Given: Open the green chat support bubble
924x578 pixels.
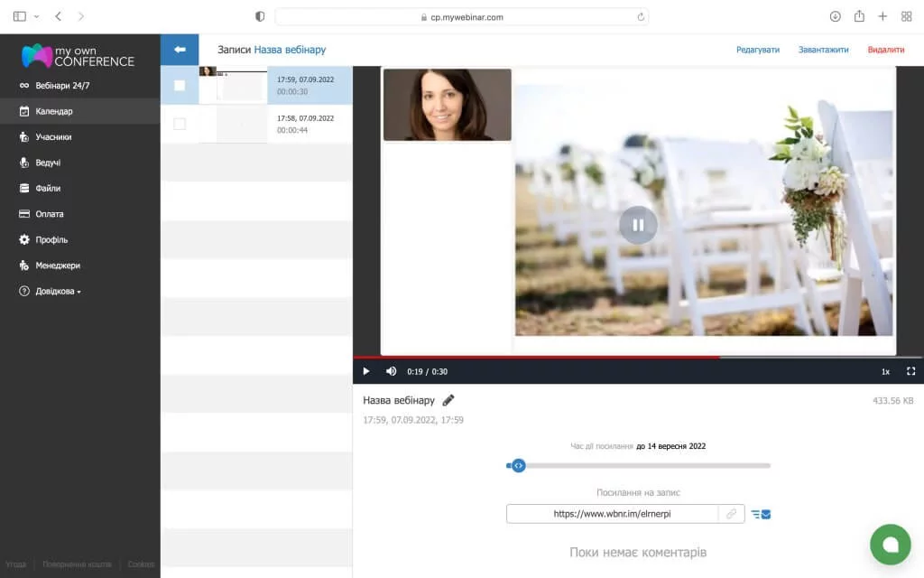Looking at the screenshot, I should pyautogui.click(x=890, y=544).
